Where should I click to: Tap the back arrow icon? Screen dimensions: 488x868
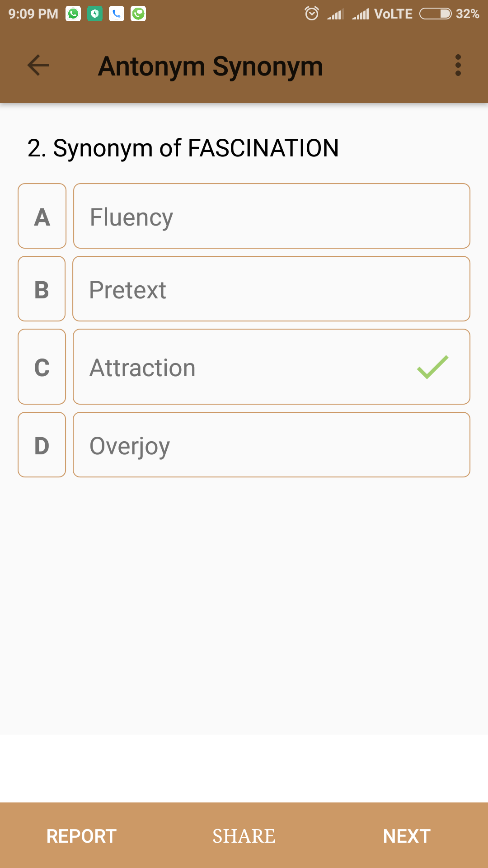38,66
